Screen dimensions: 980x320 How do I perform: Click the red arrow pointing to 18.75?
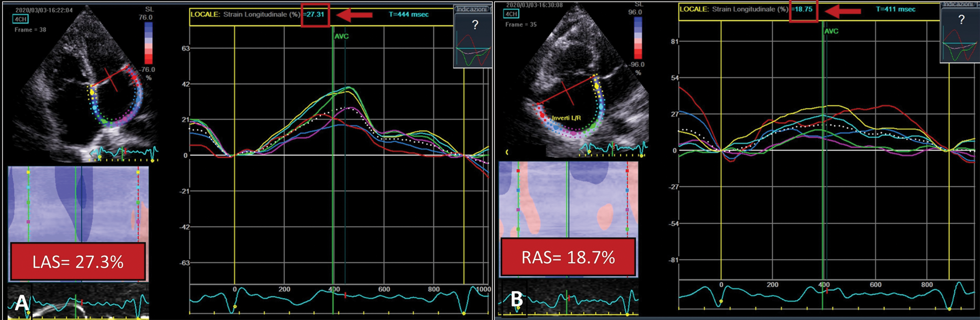click(842, 11)
